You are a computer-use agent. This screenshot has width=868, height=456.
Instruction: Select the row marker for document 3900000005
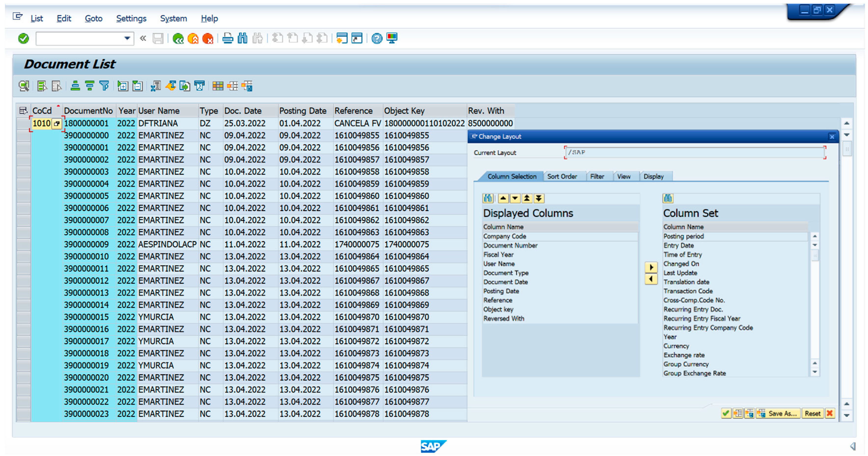coord(23,196)
